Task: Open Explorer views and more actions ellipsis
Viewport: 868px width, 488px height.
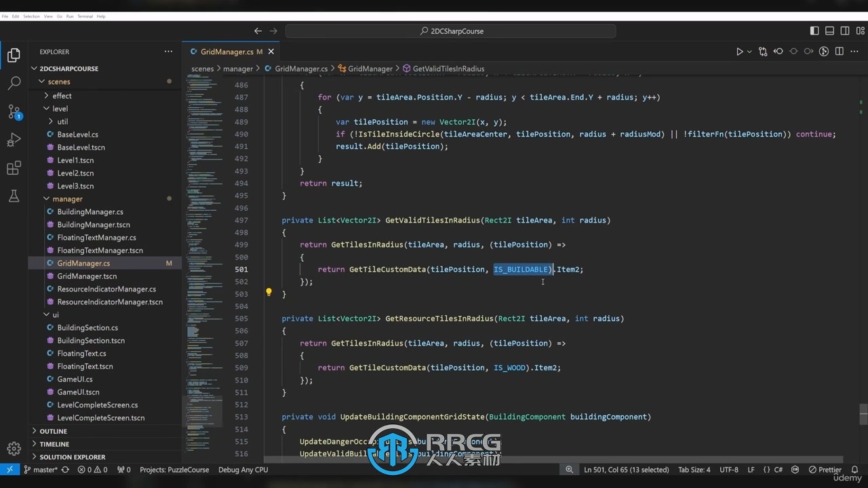Action: (x=168, y=52)
